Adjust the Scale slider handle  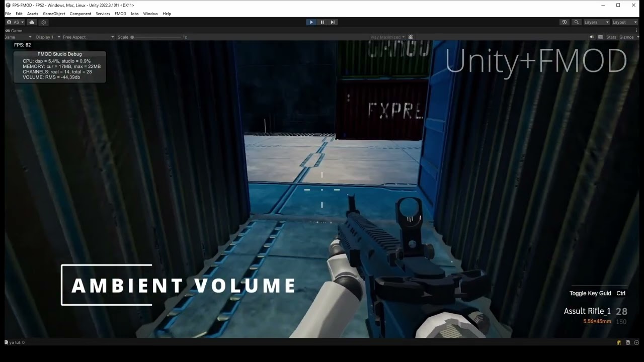(132, 37)
